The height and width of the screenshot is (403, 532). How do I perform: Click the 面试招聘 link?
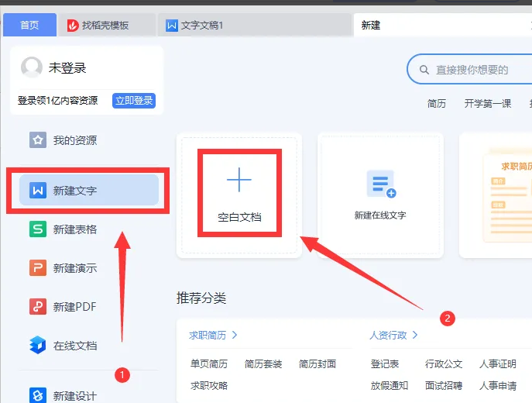pyautogui.click(x=444, y=385)
